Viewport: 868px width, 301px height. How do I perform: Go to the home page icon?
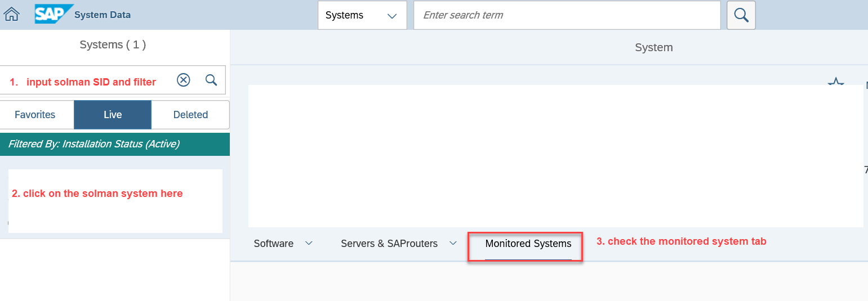[11, 15]
